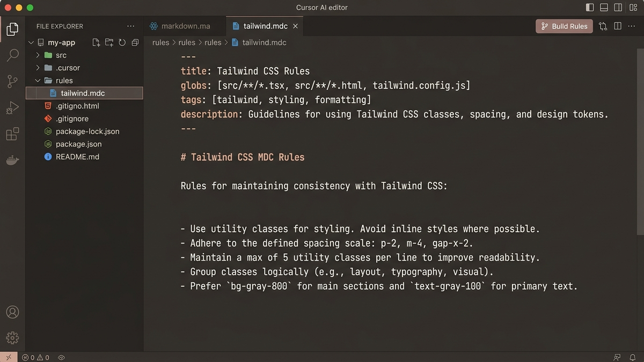Split the editor to the right
The image size is (644, 362).
coord(618,26)
